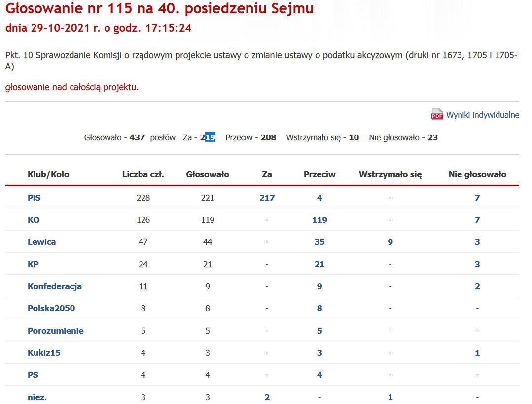Screen dimensions: 532x404
Task: Click the Konfederacja party link
Action: tap(54, 286)
